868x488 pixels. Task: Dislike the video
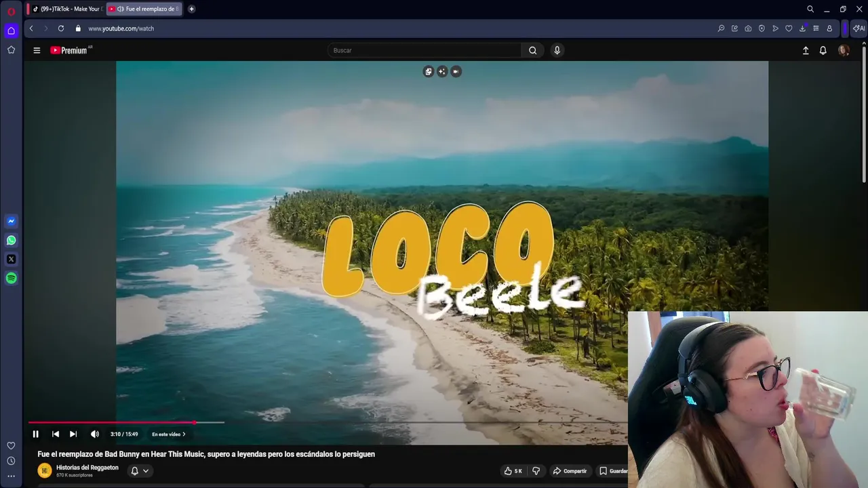[x=536, y=471]
